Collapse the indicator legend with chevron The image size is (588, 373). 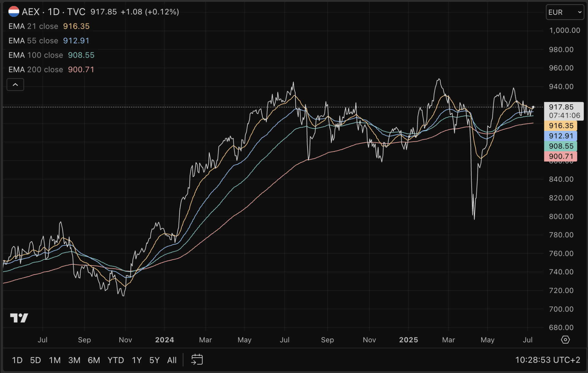15,85
